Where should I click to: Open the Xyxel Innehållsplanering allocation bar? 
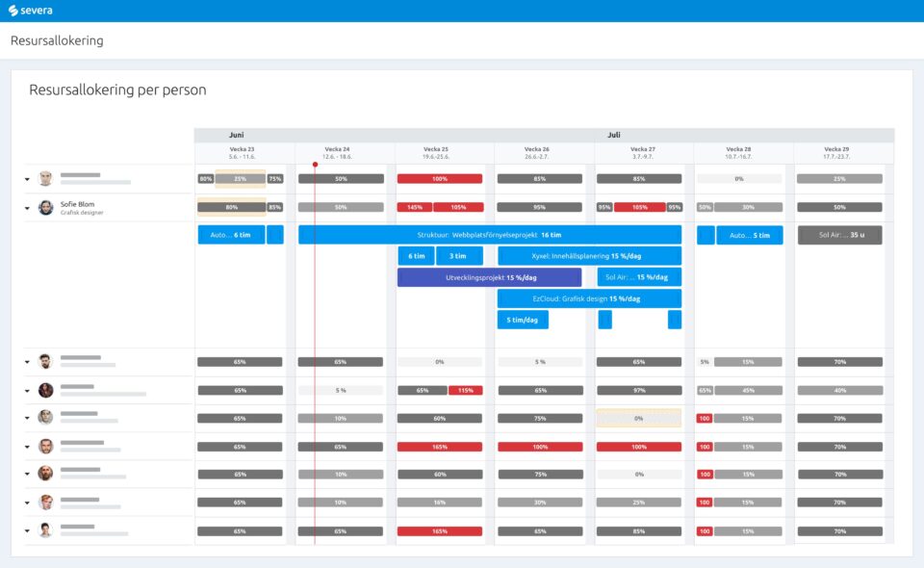[x=589, y=256]
